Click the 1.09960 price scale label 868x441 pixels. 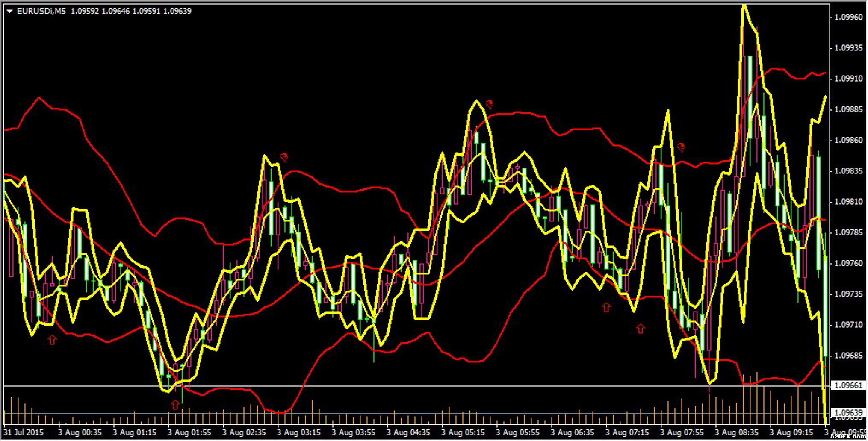click(x=848, y=17)
